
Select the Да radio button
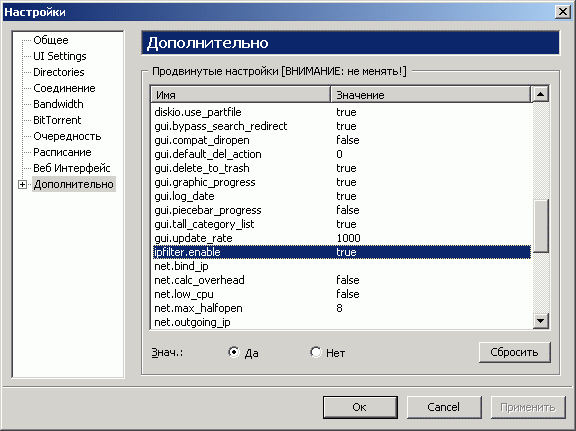(234, 352)
